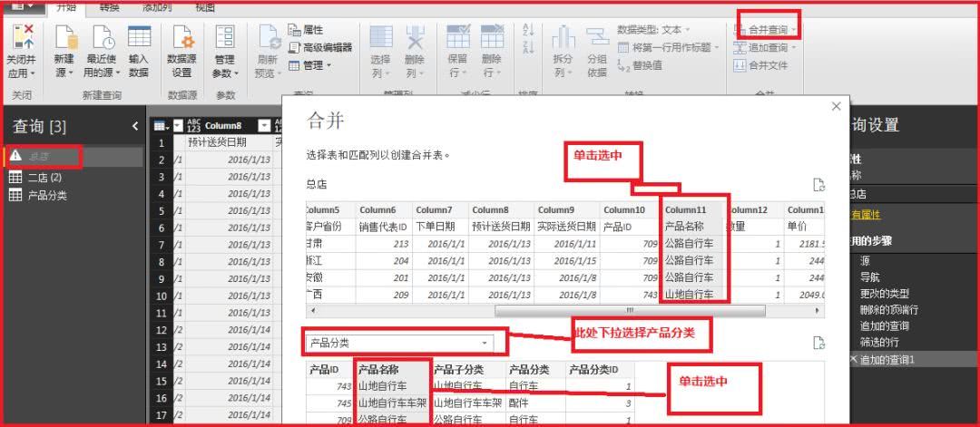Screen dimensions: 980x427
Task: Click the 输入数据 (Enter Data) icon
Action: click(138, 50)
